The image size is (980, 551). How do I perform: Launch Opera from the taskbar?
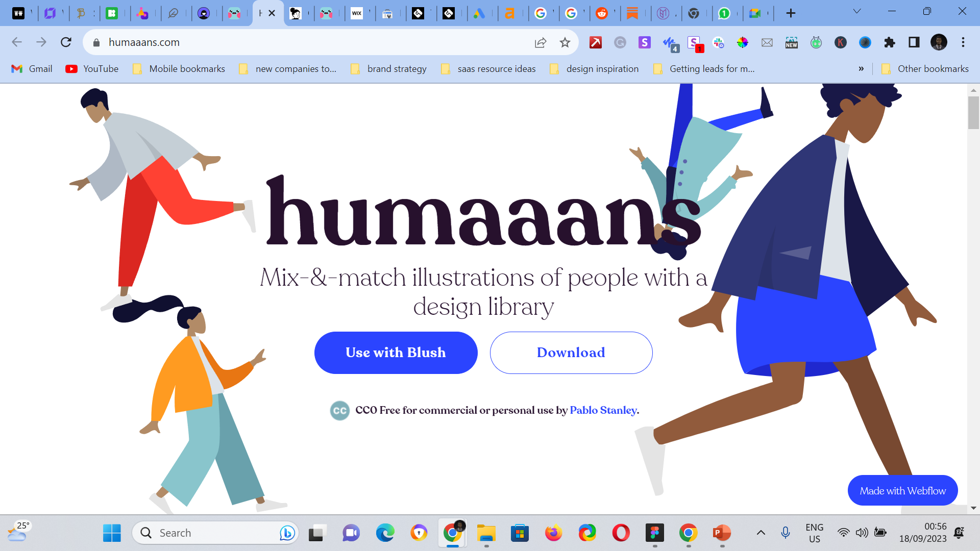(621, 533)
